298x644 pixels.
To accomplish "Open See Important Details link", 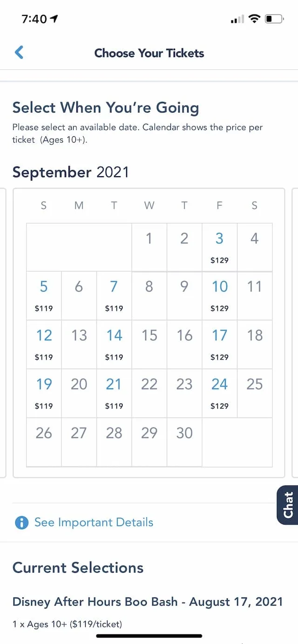I will pyautogui.click(x=94, y=522).
